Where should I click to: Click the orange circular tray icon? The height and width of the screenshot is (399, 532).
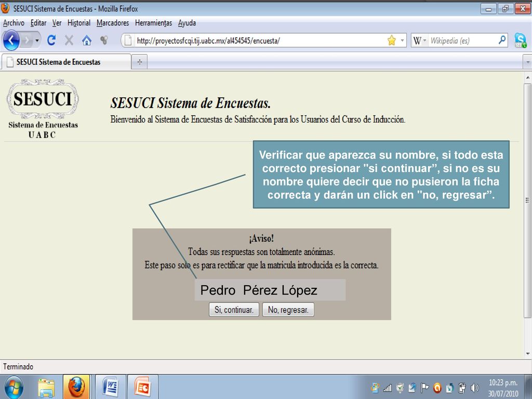(x=437, y=388)
